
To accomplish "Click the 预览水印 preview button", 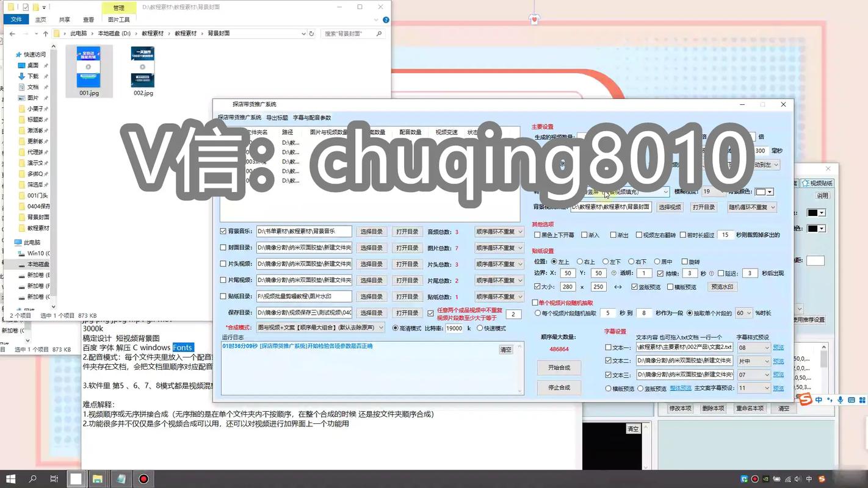I will pyautogui.click(x=722, y=287).
